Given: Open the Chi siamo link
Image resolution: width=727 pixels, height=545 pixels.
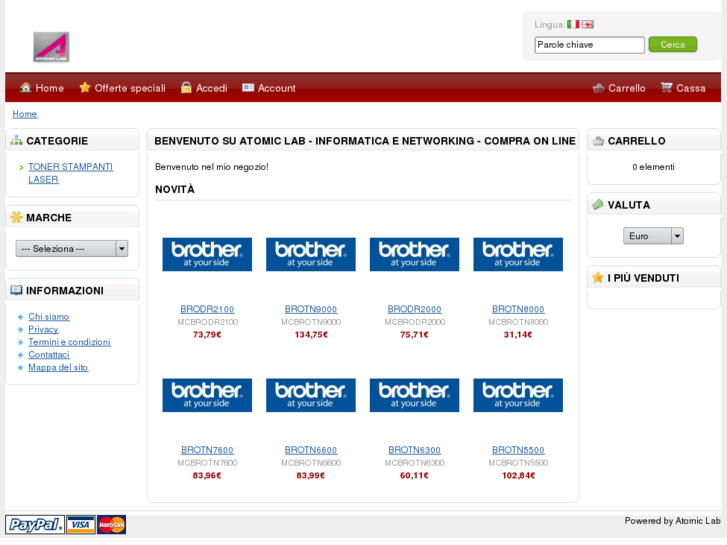Looking at the screenshot, I should (49, 316).
